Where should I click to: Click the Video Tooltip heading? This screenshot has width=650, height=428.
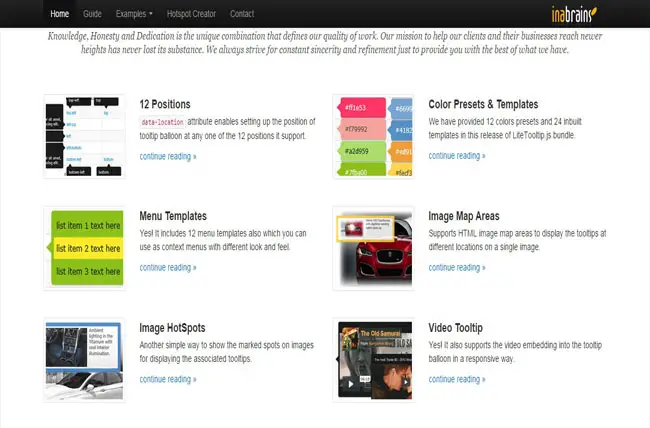[456, 328]
